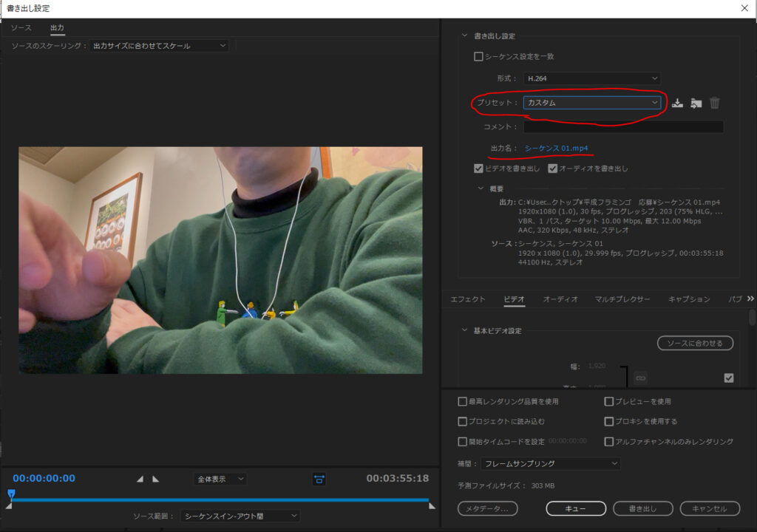Collapse the 概要 summary section
757x532 pixels.
[481, 188]
